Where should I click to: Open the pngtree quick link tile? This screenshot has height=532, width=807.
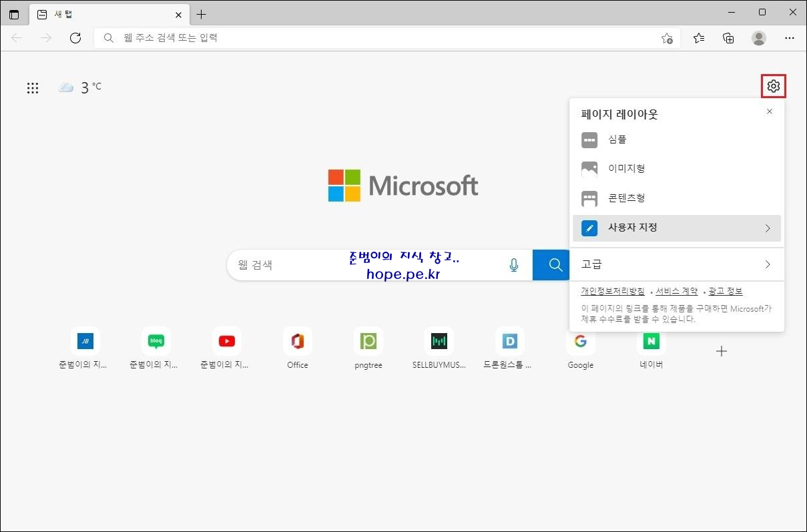(368, 342)
